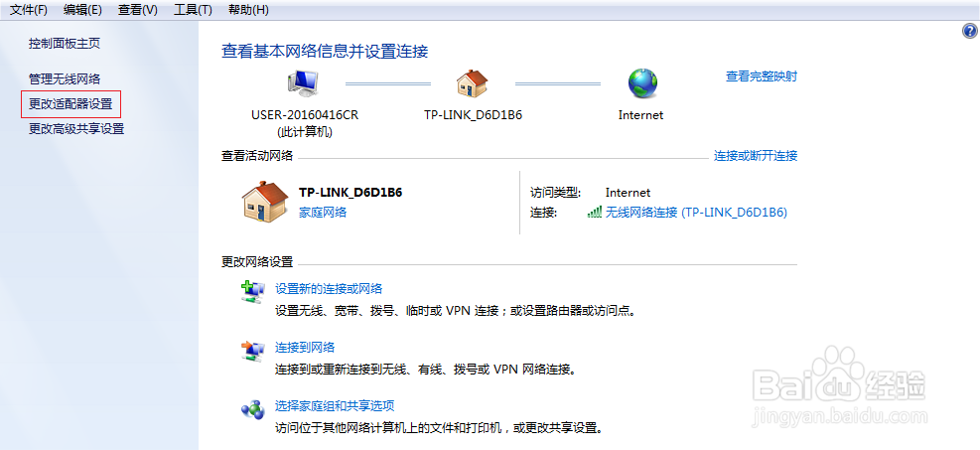Click the 访问类型 label
Screen dimensions: 980x450
tap(556, 193)
